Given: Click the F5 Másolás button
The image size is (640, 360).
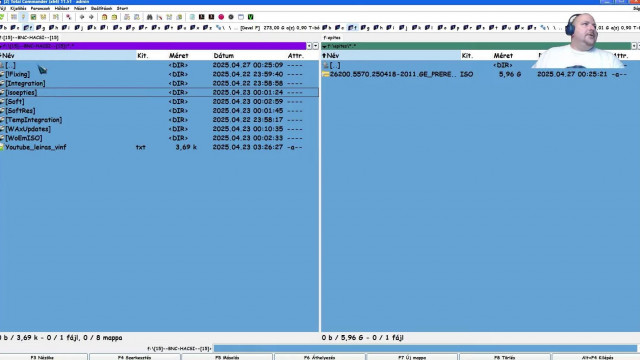Looking at the screenshot, I should click(x=227, y=357).
